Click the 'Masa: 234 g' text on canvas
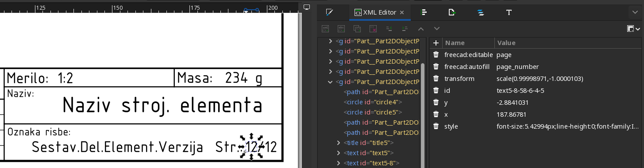The image size is (644, 168). click(x=220, y=78)
